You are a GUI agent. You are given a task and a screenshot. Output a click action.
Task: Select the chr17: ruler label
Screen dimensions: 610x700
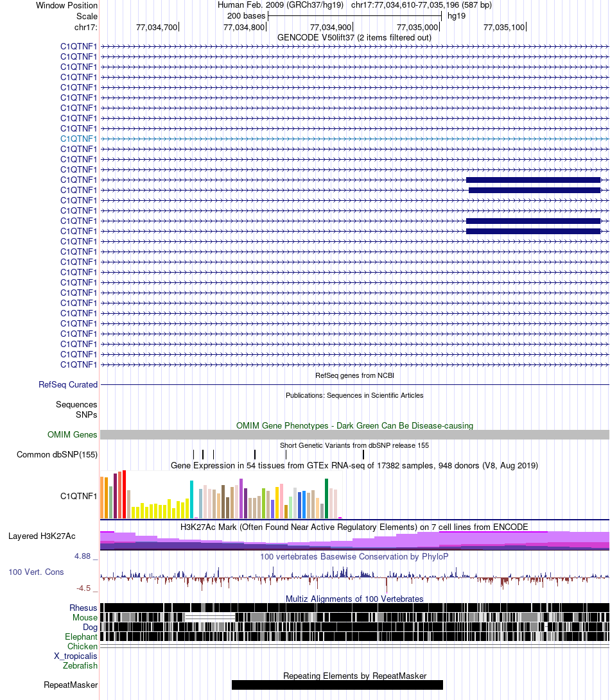click(x=86, y=27)
